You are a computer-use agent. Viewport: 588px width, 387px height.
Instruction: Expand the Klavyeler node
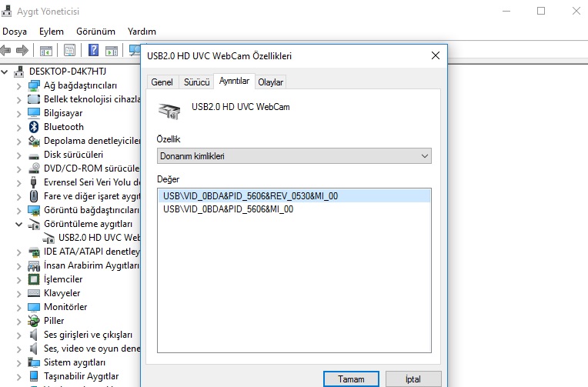pyautogui.click(x=18, y=293)
